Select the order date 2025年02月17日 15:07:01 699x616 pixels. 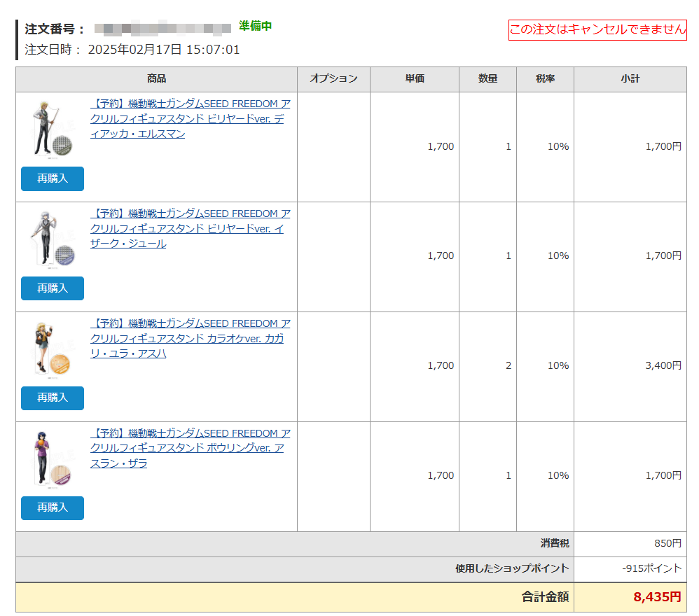coord(164,50)
